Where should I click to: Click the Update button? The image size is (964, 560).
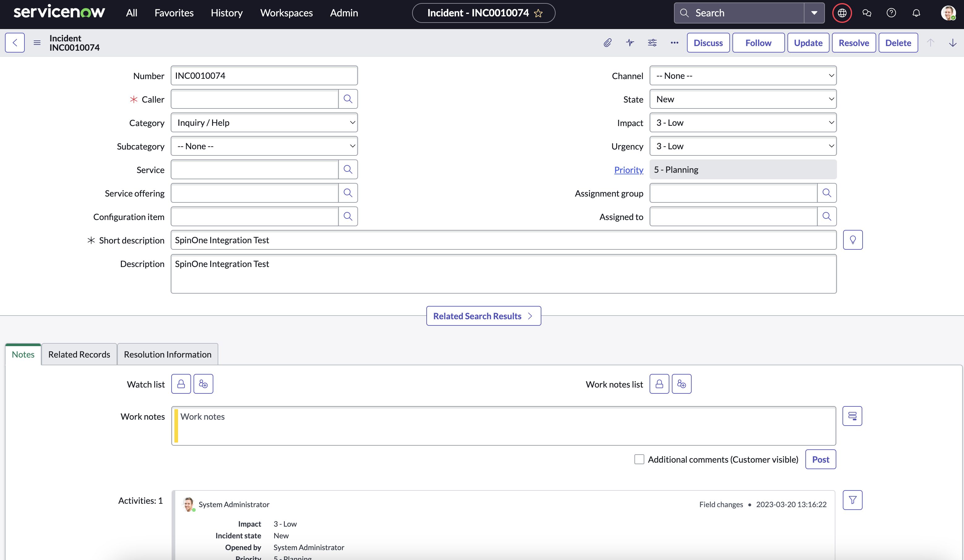(808, 42)
